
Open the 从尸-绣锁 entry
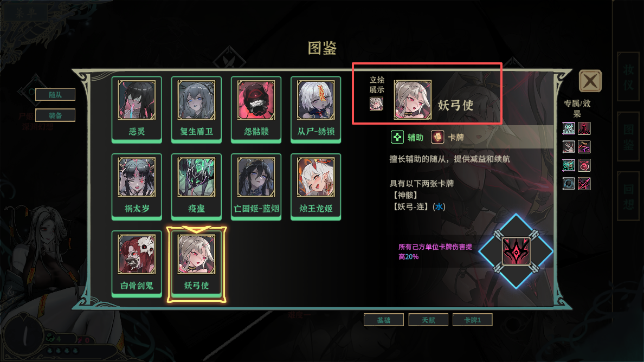(316, 109)
